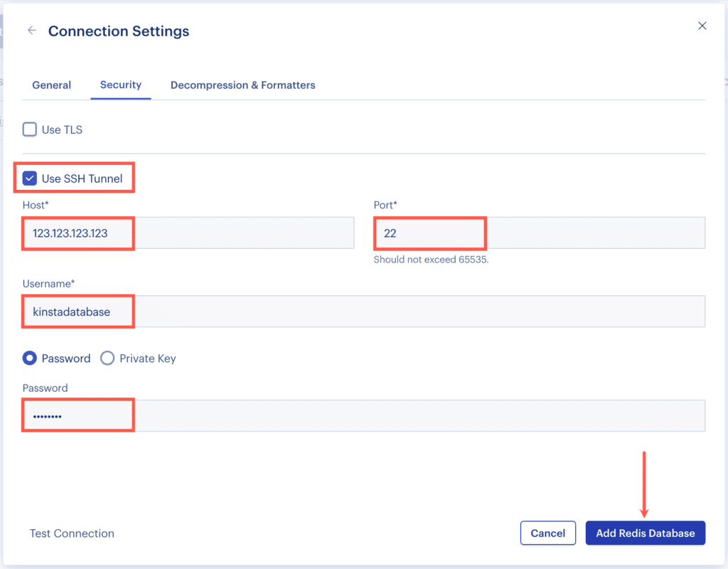Screen dimensions: 728x569
Task: Run Test Connection
Action: (x=72, y=533)
